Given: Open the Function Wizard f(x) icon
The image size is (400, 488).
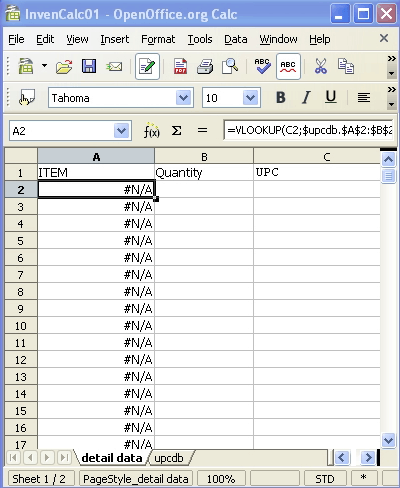Looking at the screenshot, I should tap(152, 131).
